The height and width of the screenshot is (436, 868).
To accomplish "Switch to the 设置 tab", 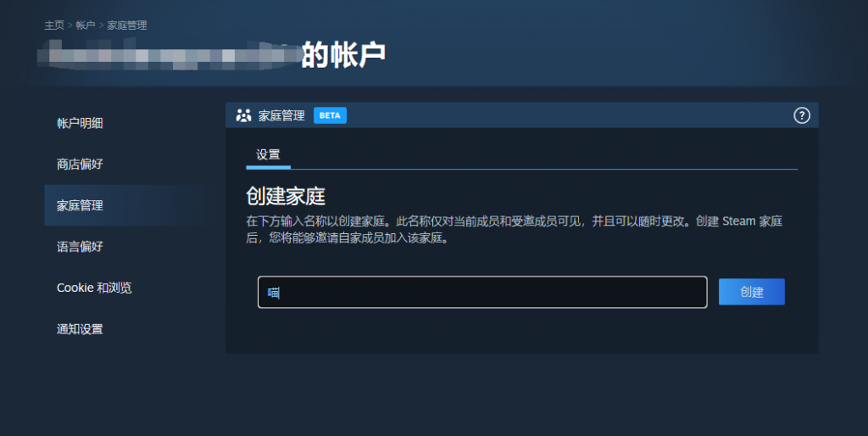I will pos(268,155).
